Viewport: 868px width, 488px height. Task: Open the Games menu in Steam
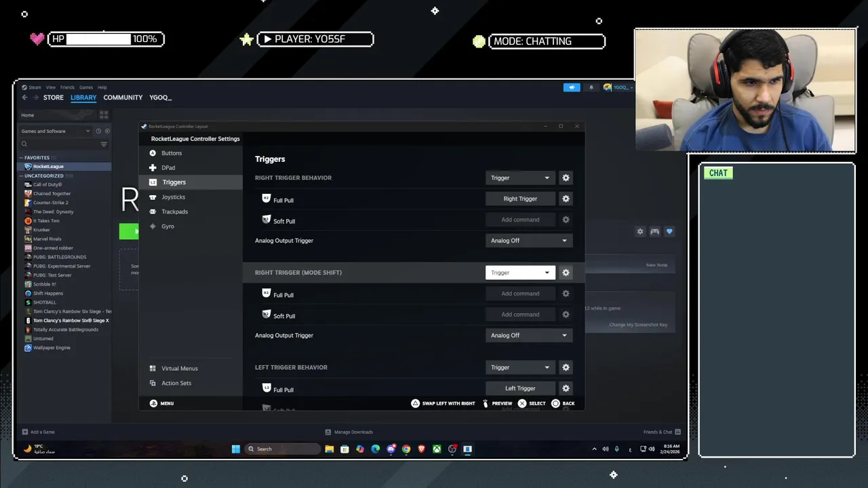click(x=86, y=87)
